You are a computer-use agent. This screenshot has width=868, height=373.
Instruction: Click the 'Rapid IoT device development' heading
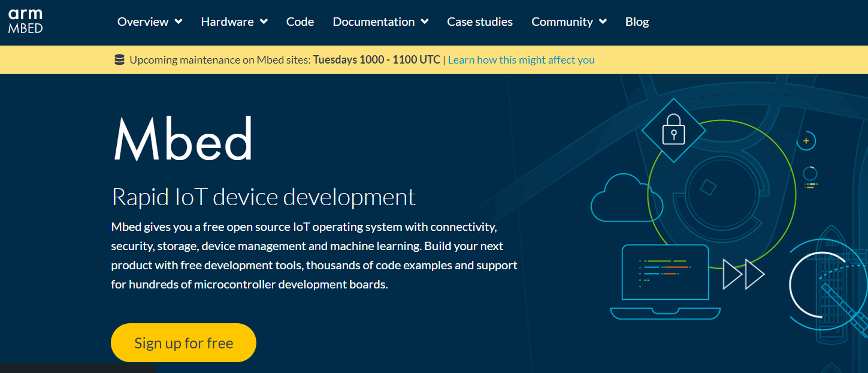(264, 197)
